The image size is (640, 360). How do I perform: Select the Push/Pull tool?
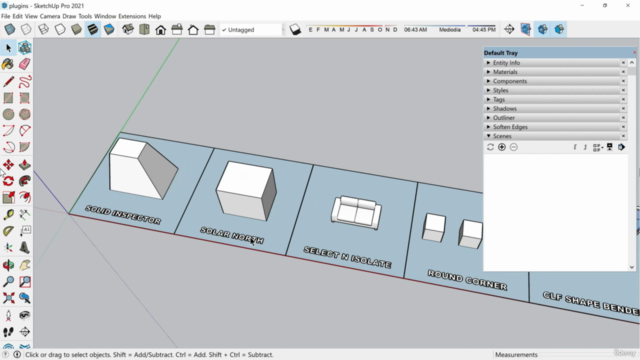[24, 164]
